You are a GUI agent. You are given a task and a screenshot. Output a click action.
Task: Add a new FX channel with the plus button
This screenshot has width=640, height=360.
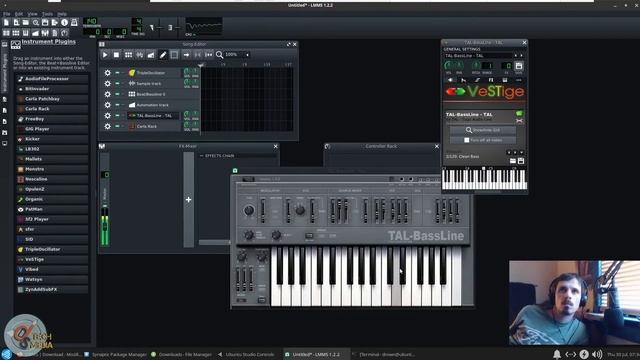188,200
